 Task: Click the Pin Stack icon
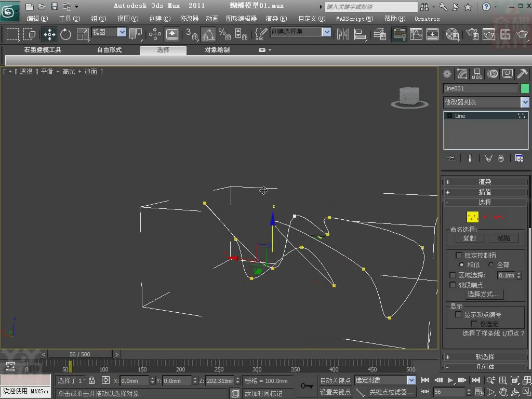pyautogui.click(x=451, y=158)
